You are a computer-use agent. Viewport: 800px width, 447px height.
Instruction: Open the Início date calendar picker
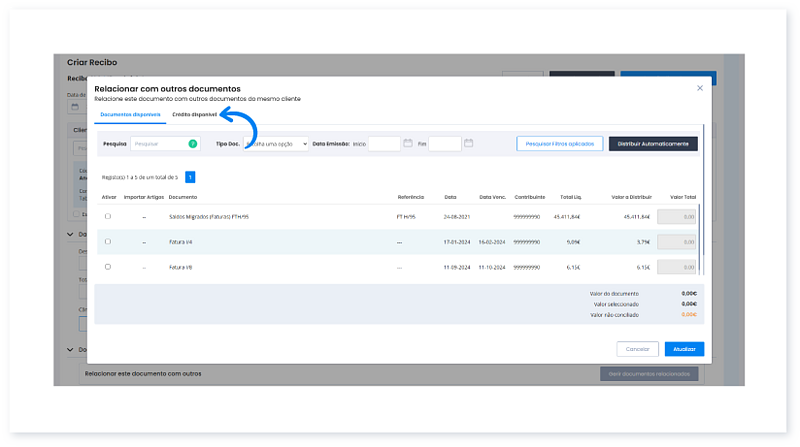pos(408,144)
